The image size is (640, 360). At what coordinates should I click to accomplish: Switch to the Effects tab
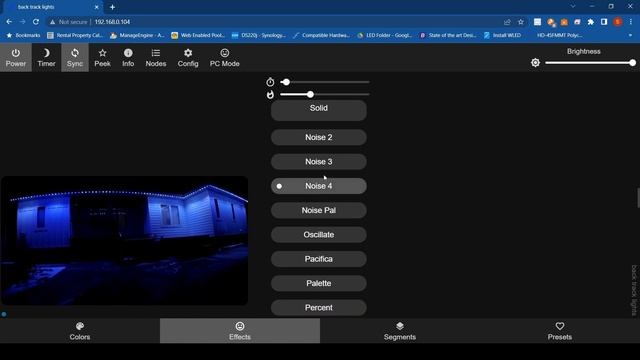click(x=240, y=331)
